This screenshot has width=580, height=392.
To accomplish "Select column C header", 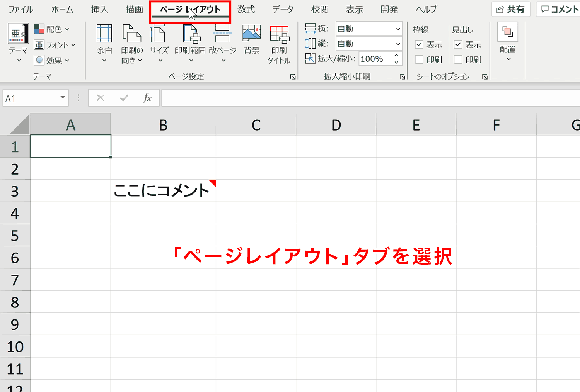I will click(x=256, y=124).
